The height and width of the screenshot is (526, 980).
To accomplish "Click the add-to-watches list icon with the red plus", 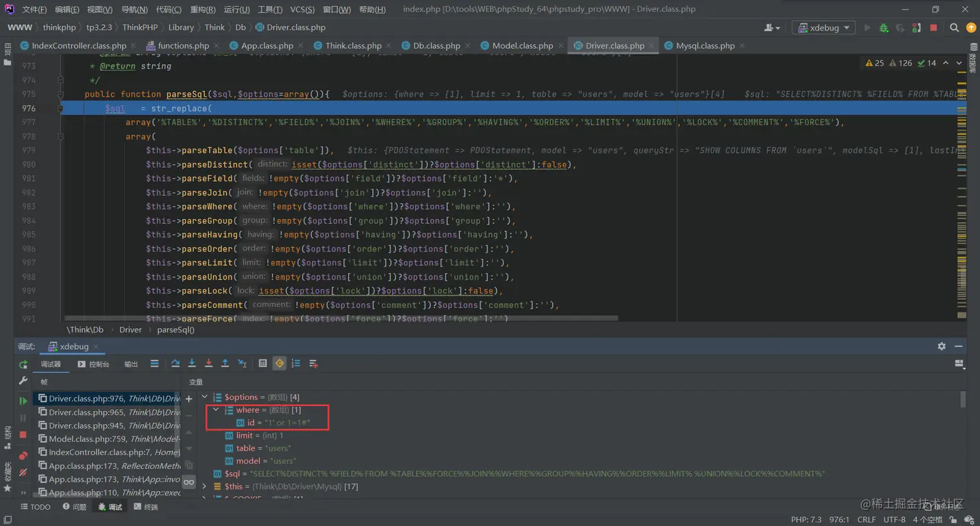I will pyautogui.click(x=314, y=364).
